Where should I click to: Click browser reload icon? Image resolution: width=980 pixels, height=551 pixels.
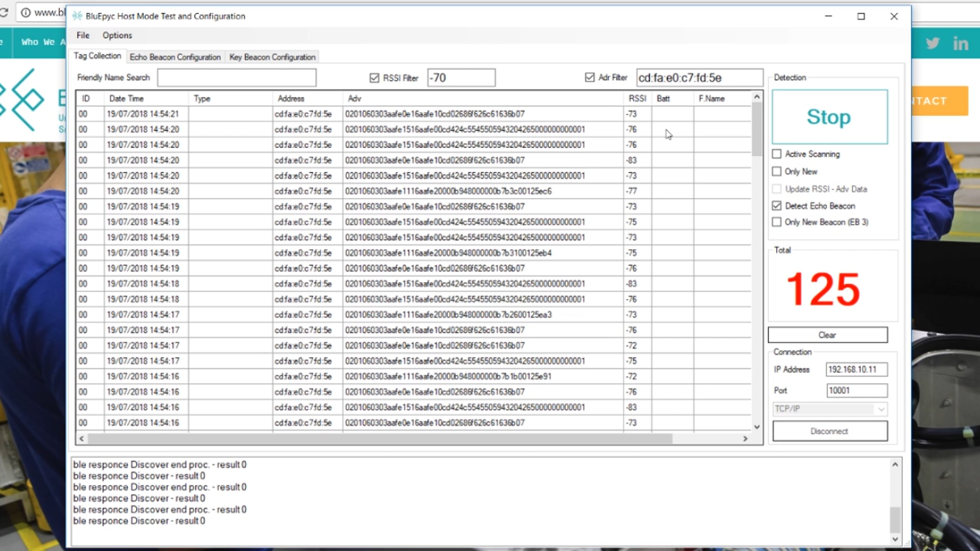click(x=4, y=13)
